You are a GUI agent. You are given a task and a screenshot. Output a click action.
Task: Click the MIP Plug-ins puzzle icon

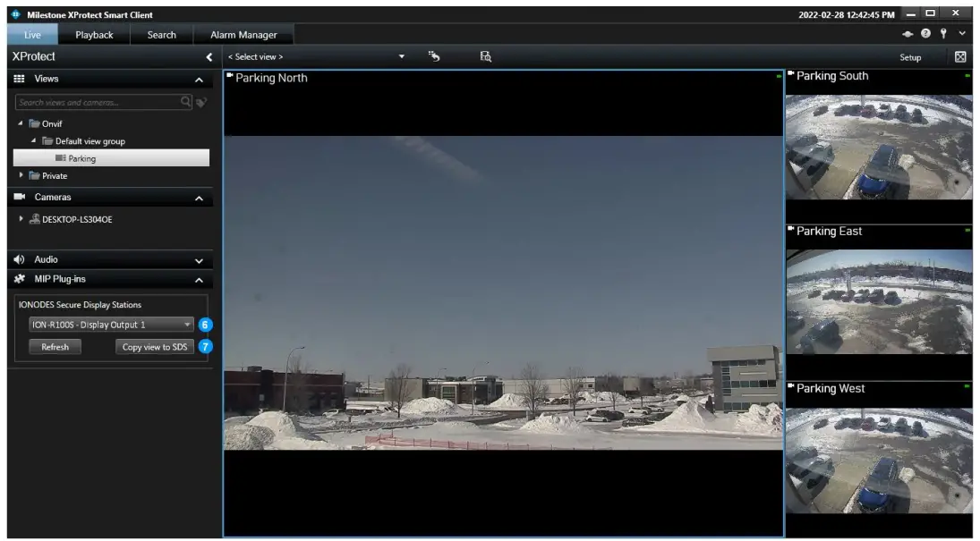pyautogui.click(x=20, y=279)
